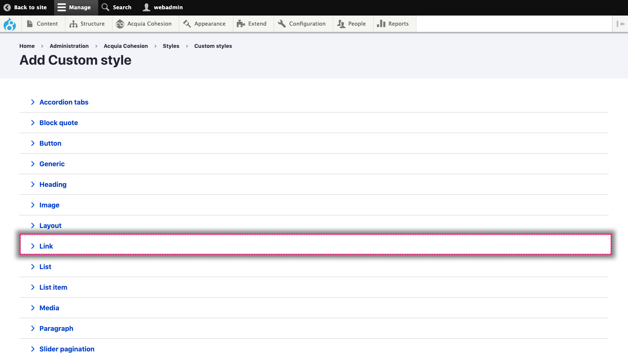Select the Link style type label
This screenshot has width=628, height=364.
pos(46,246)
